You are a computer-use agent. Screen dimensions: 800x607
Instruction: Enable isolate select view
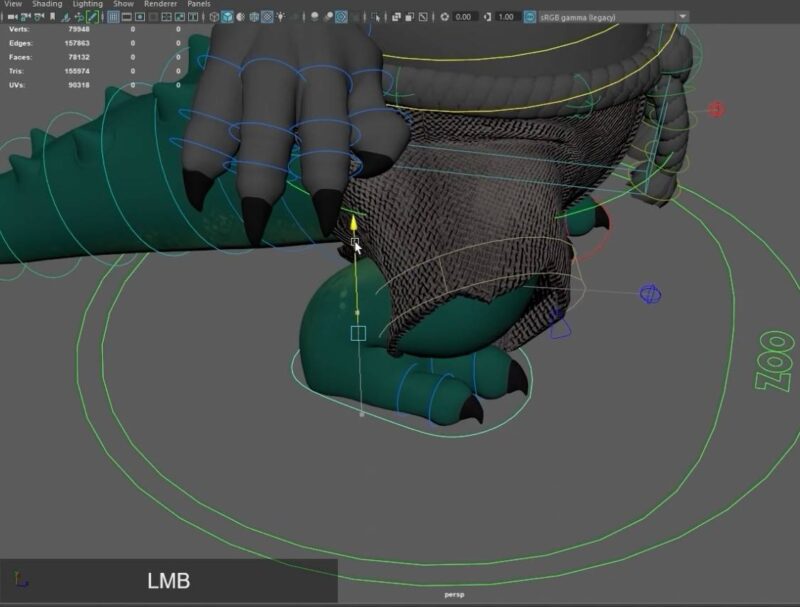point(377,17)
